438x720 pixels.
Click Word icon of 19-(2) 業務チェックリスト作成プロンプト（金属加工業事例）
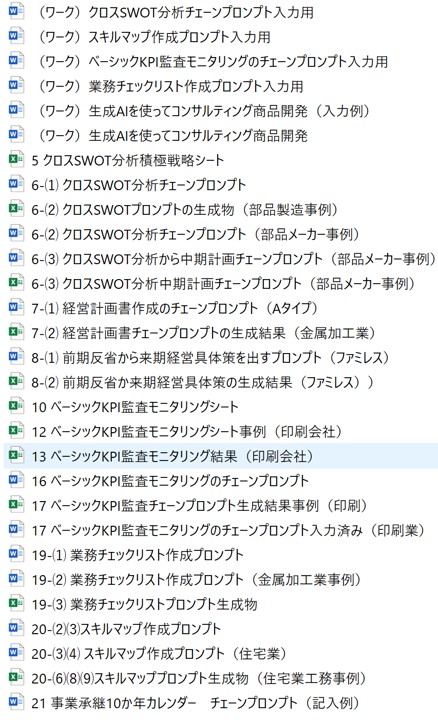16,579
